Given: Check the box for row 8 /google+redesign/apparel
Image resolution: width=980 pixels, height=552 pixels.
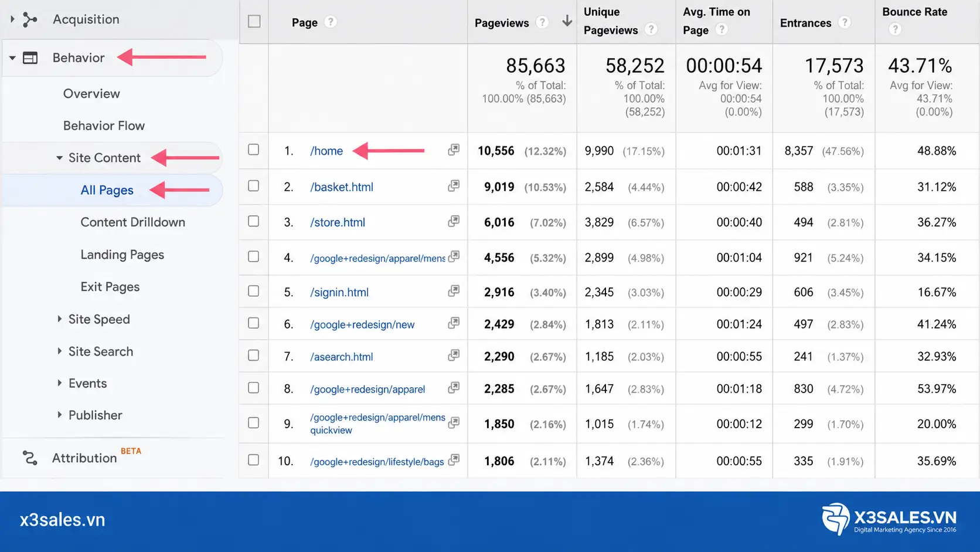Looking at the screenshot, I should (253, 388).
